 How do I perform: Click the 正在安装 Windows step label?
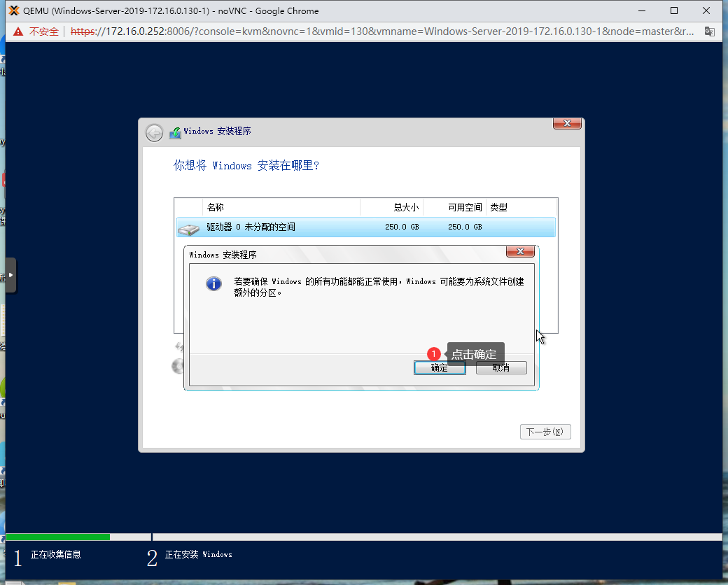[x=199, y=554]
